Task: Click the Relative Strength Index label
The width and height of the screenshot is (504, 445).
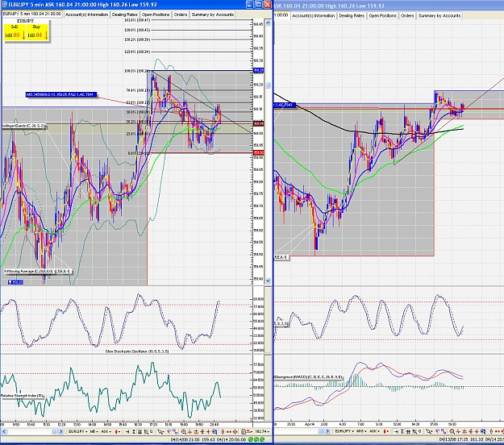Action: pos(22,396)
